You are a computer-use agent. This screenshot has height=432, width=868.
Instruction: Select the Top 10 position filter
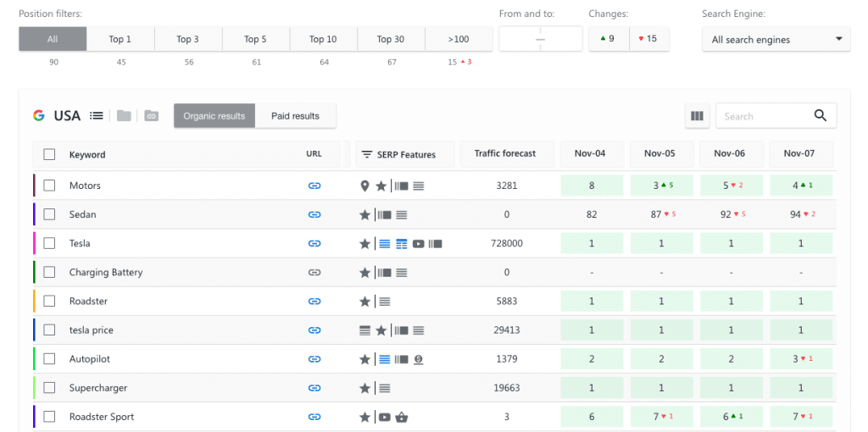323,39
